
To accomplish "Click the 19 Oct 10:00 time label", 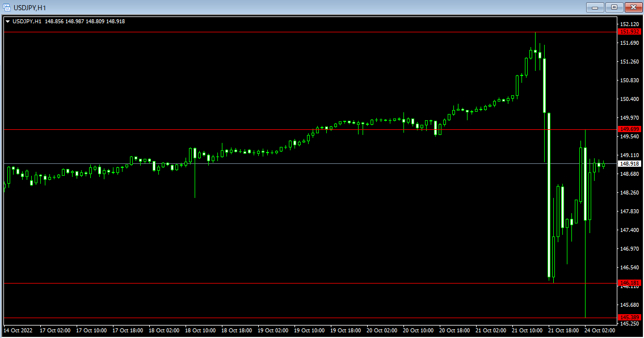I will pyautogui.click(x=309, y=331).
